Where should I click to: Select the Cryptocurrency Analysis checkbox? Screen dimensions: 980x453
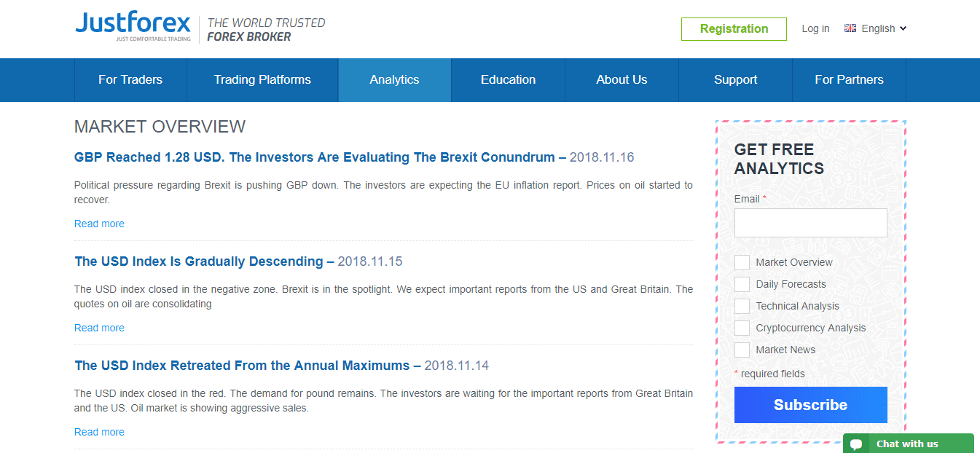pos(742,328)
